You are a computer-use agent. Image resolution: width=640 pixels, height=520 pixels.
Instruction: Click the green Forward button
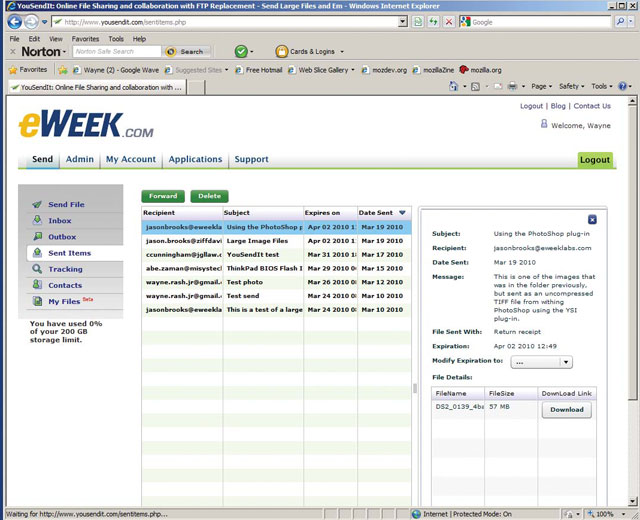coord(163,196)
